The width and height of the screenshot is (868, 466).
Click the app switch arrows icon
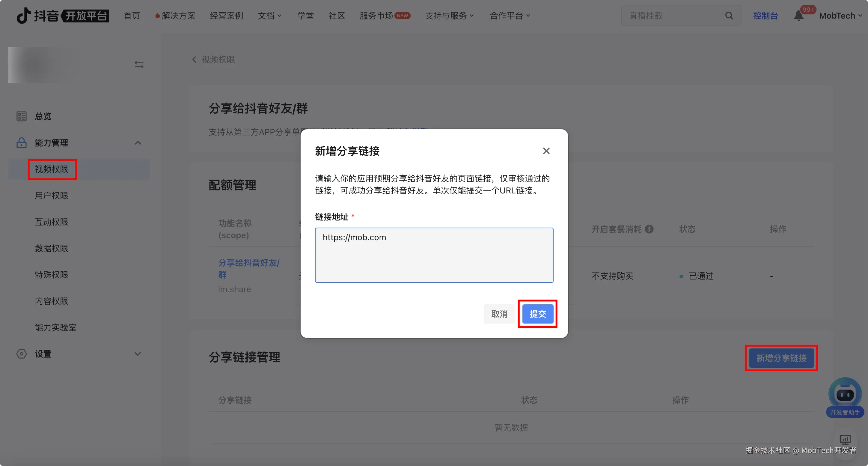(139, 64)
